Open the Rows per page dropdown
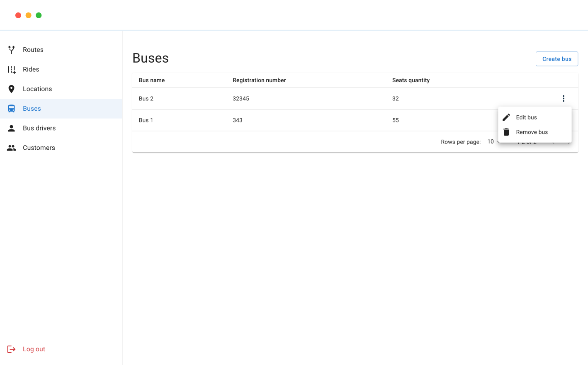The width and height of the screenshot is (588, 365). 493,141
